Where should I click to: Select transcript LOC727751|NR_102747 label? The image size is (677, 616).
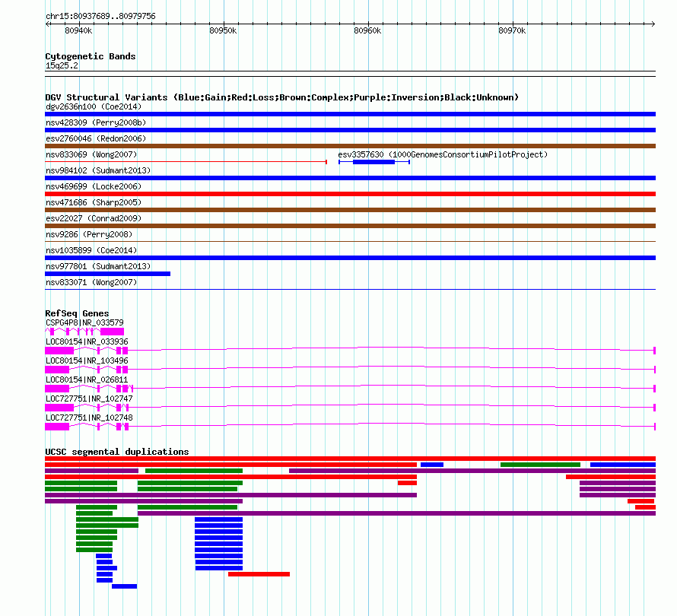[89, 398]
